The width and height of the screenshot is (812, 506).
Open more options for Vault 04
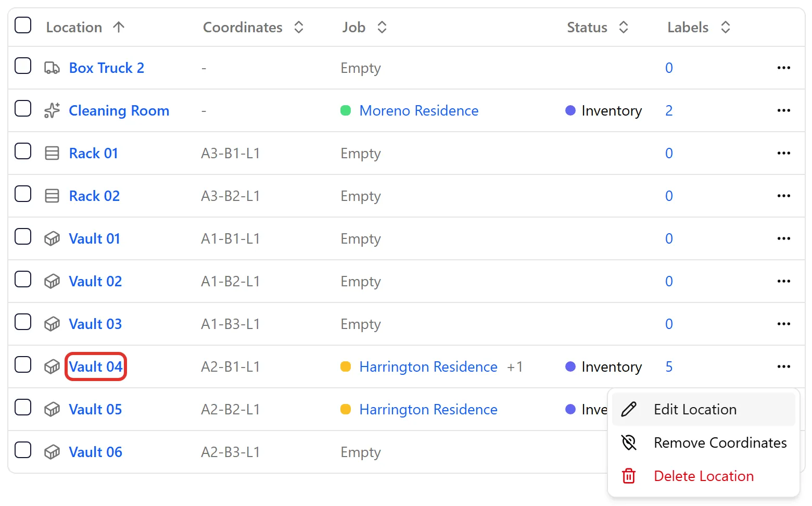(x=783, y=366)
